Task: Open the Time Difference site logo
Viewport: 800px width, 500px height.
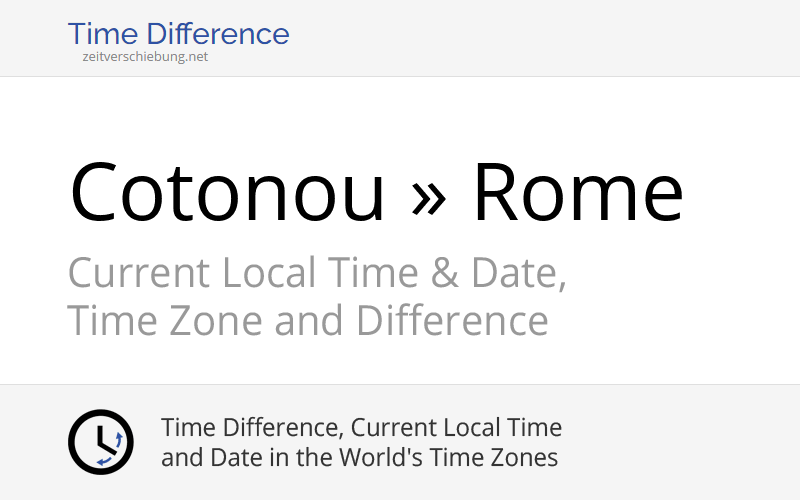Action: pos(178,34)
